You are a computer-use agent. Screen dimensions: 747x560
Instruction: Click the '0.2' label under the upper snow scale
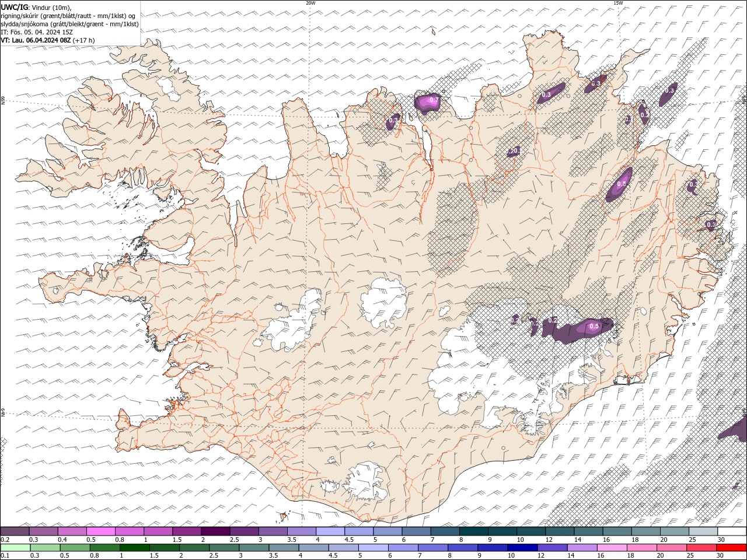(5, 540)
